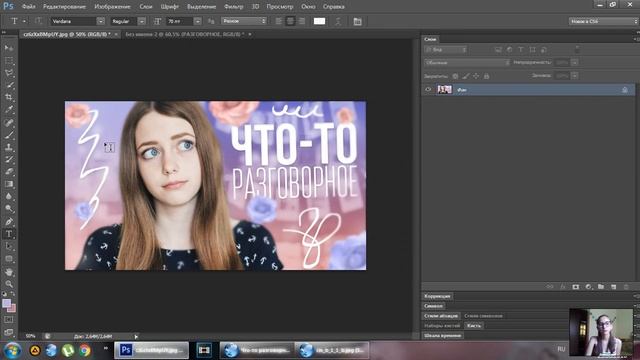Viewport: 640px width, 360px height.
Task: Select the Clone Stamp tool
Action: 9,147
